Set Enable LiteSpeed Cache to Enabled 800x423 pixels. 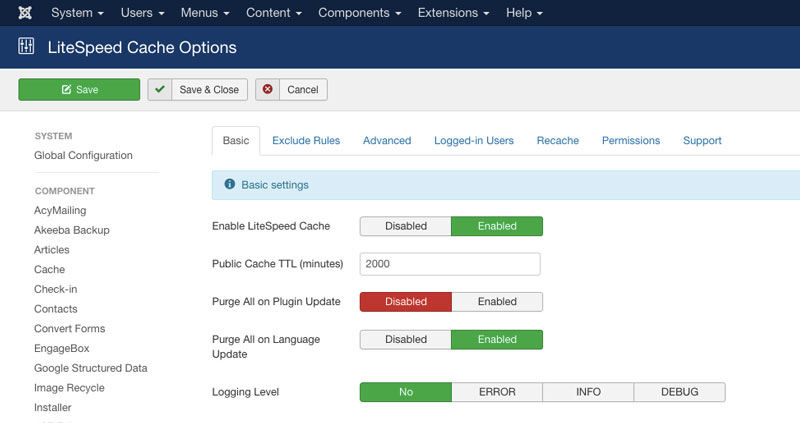tap(497, 226)
